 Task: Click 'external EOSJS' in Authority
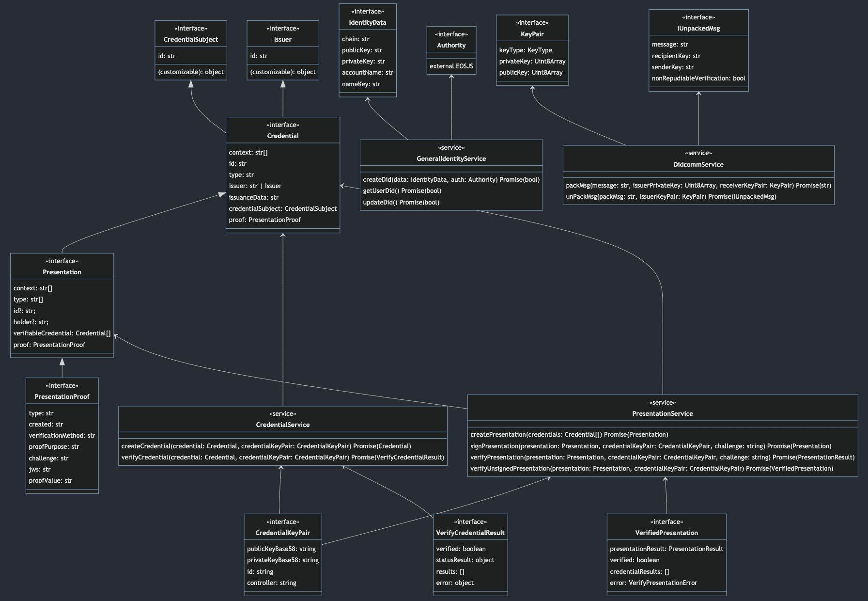point(451,66)
